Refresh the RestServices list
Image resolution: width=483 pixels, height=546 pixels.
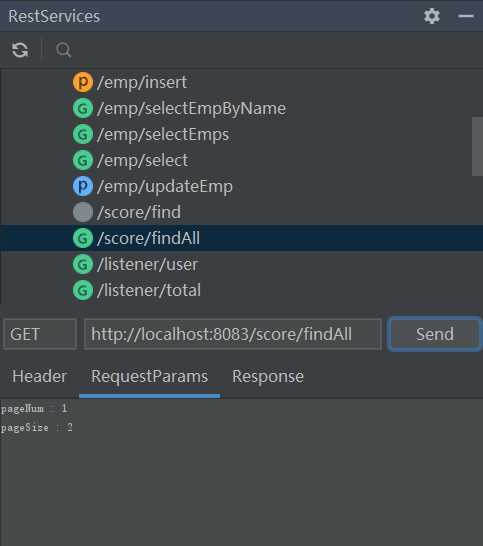point(20,50)
